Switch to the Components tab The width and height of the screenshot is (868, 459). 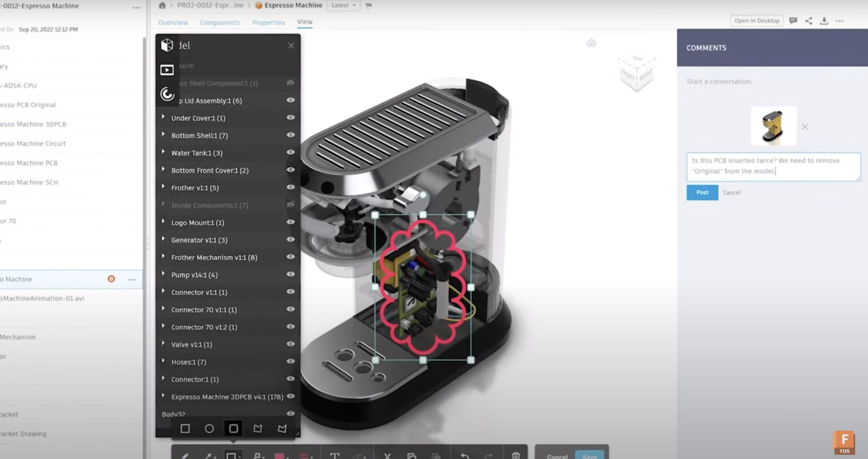click(x=220, y=22)
